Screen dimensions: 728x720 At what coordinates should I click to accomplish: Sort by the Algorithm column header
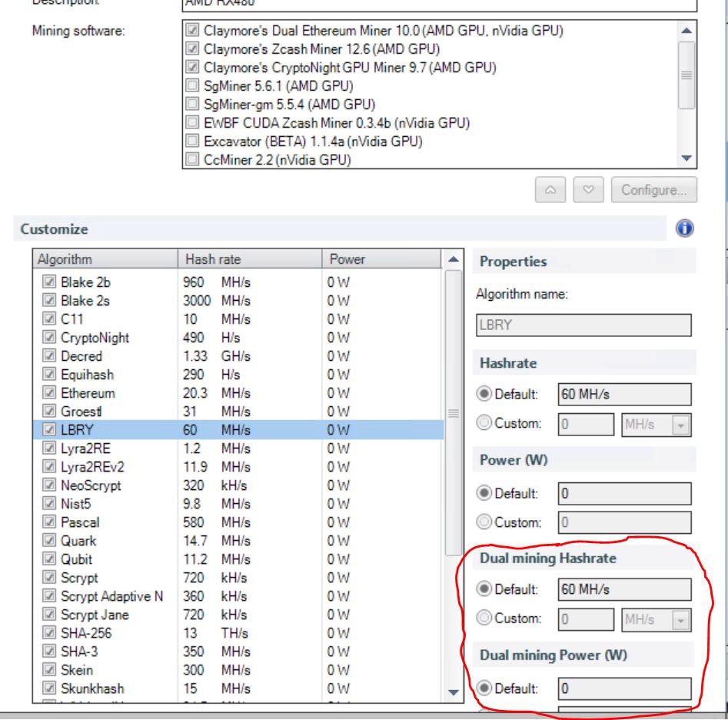pyautogui.click(x=105, y=259)
